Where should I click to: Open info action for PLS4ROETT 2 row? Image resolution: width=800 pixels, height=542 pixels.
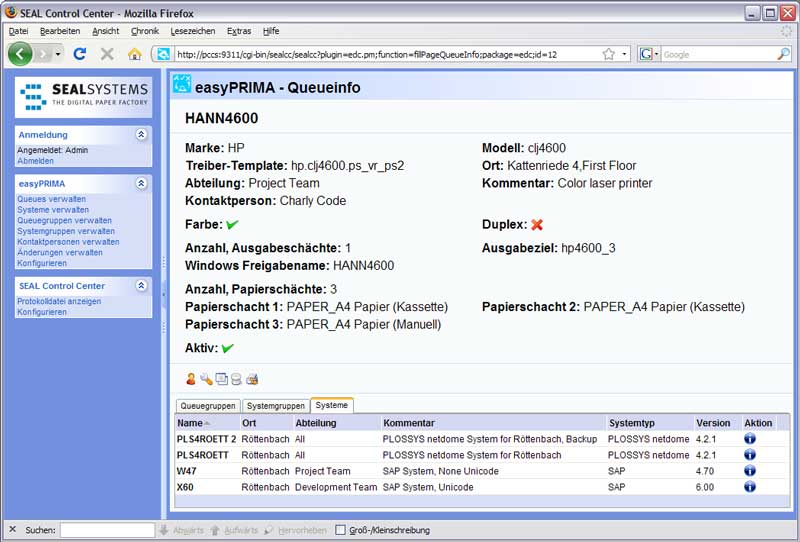click(750, 439)
